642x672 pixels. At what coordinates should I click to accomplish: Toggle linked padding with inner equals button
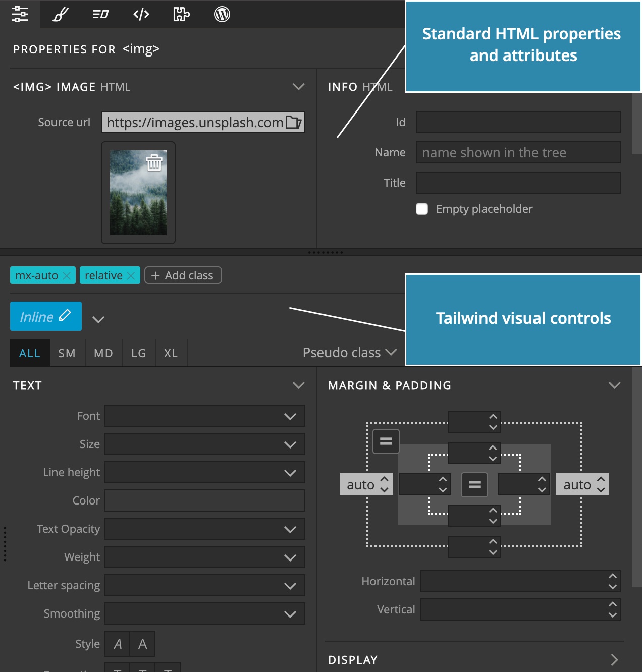coord(474,485)
